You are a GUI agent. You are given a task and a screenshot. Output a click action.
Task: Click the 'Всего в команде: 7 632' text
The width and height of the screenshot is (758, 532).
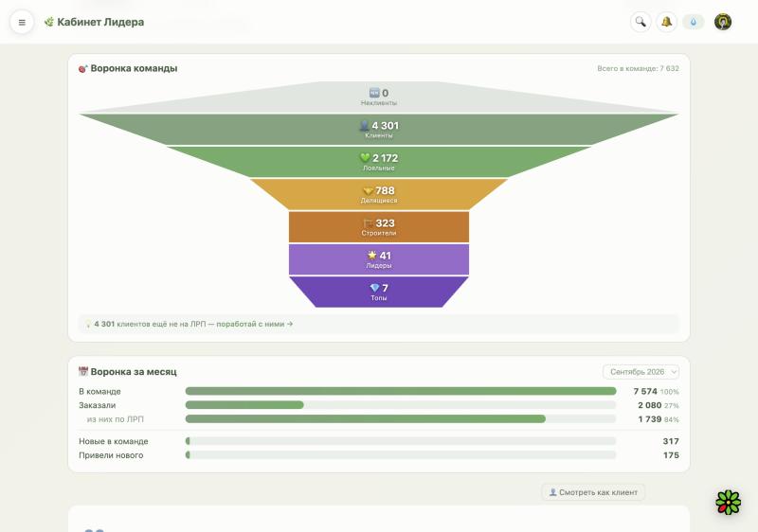tap(638, 68)
